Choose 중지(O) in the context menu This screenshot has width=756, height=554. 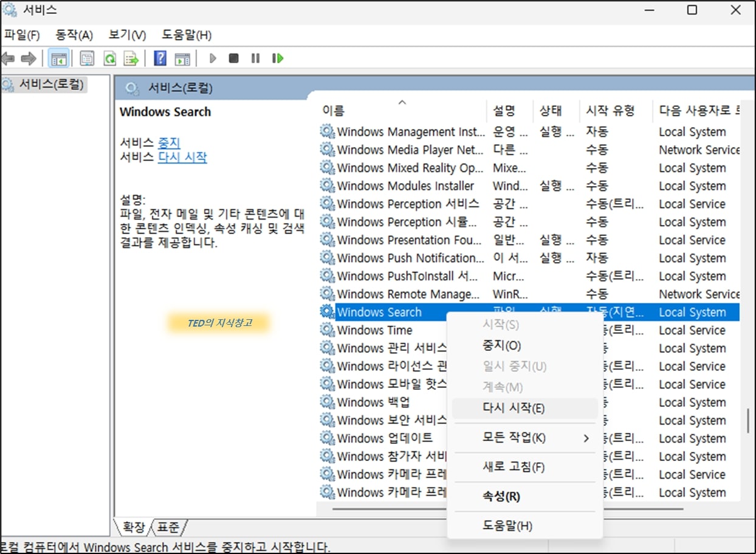tap(525, 345)
